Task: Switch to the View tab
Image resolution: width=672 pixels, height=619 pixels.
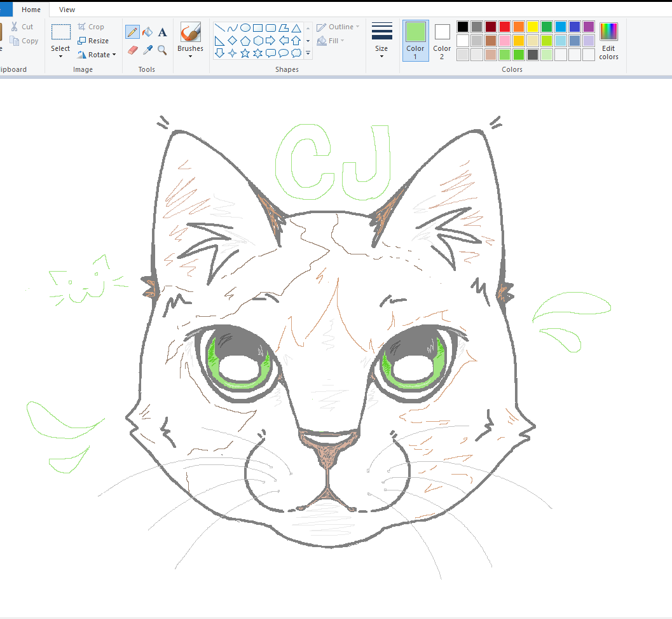Action: click(67, 10)
